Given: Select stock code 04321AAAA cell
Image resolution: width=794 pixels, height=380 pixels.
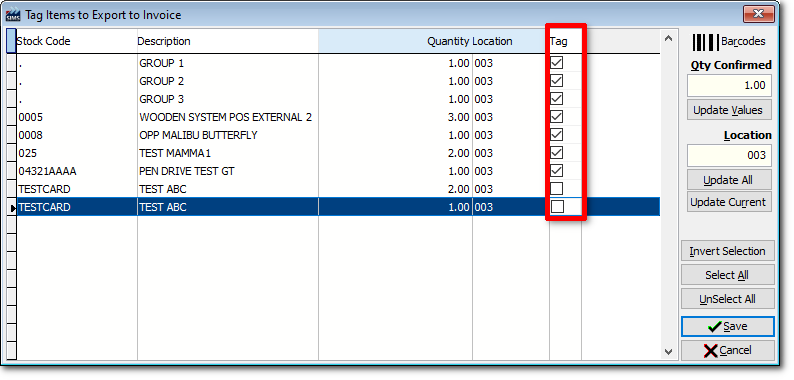Looking at the screenshot, I should click(x=77, y=171).
